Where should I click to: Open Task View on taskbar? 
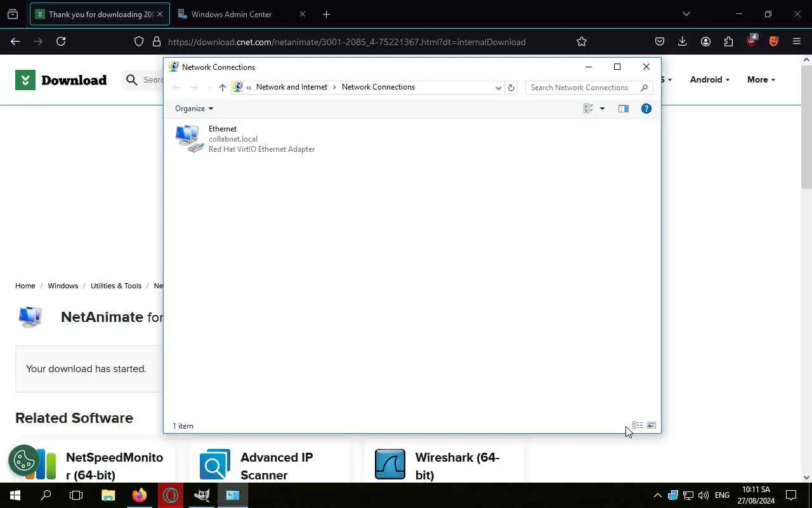point(76,495)
